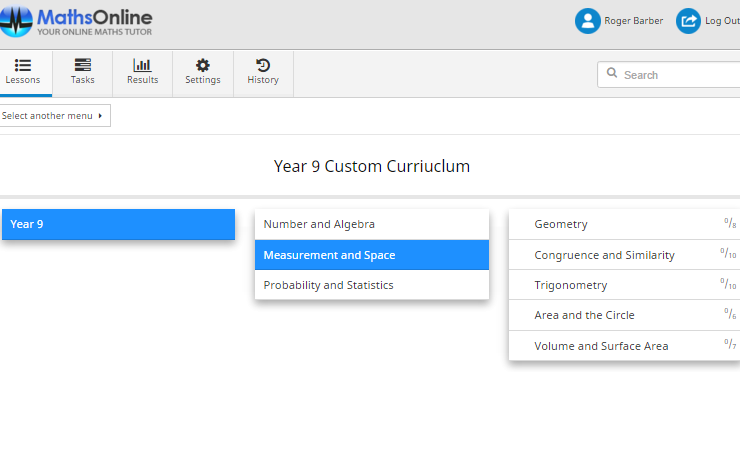Open the Lessons tab
This screenshot has width=740, height=474.
coord(23,72)
